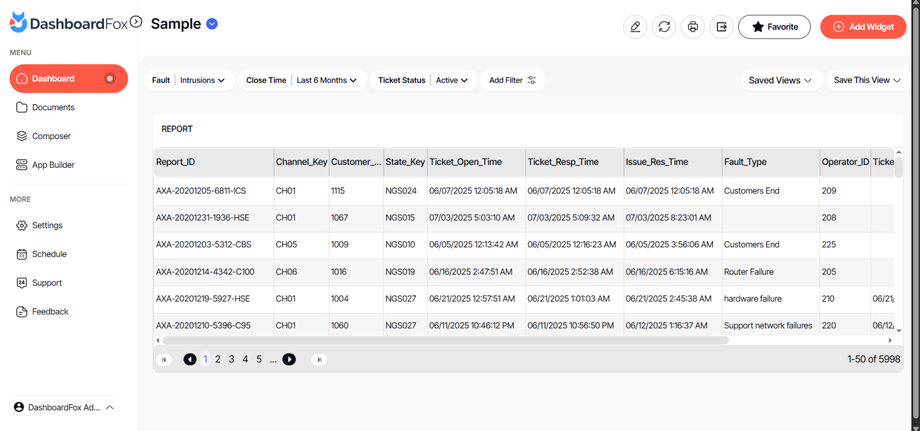Click the print icon in header
The image size is (920, 431).
pyautogui.click(x=693, y=27)
